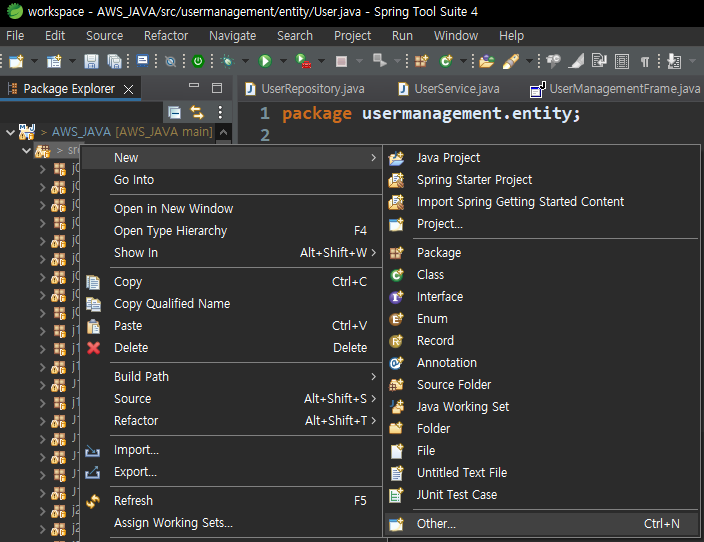This screenshot has width=704, height=542.
Task: Click the Stop square icon in toolbar
Action: click(341, 61)
